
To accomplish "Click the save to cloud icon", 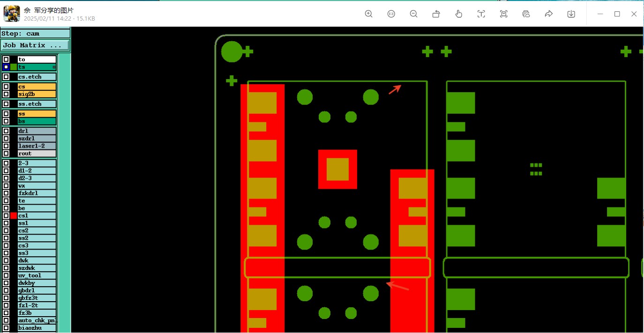I will tap(526, 14).
